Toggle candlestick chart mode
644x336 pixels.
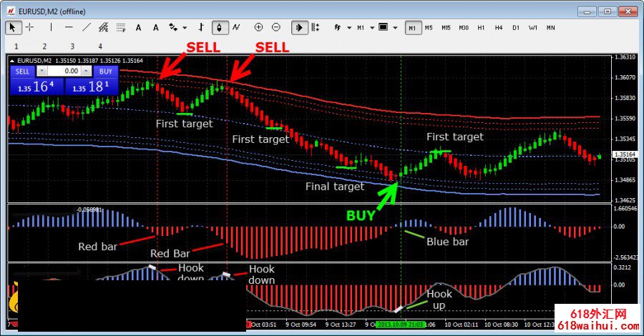click(x=220, y=27)
